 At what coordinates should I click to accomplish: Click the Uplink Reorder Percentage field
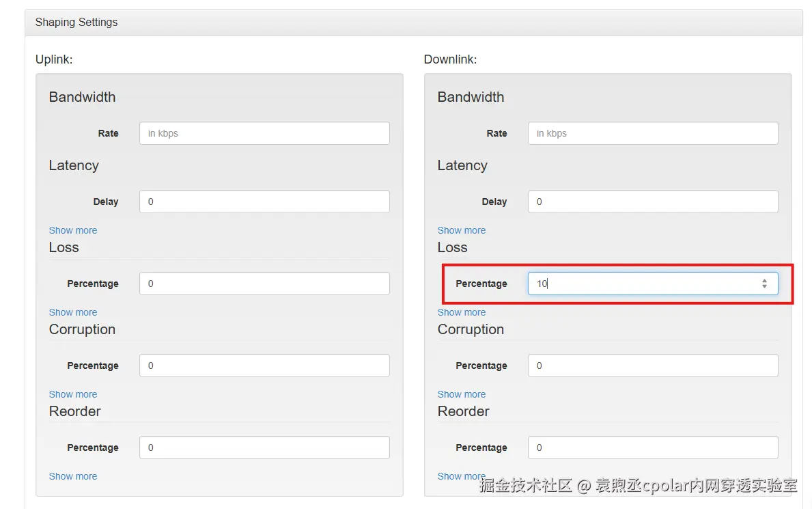click(264, 448)
